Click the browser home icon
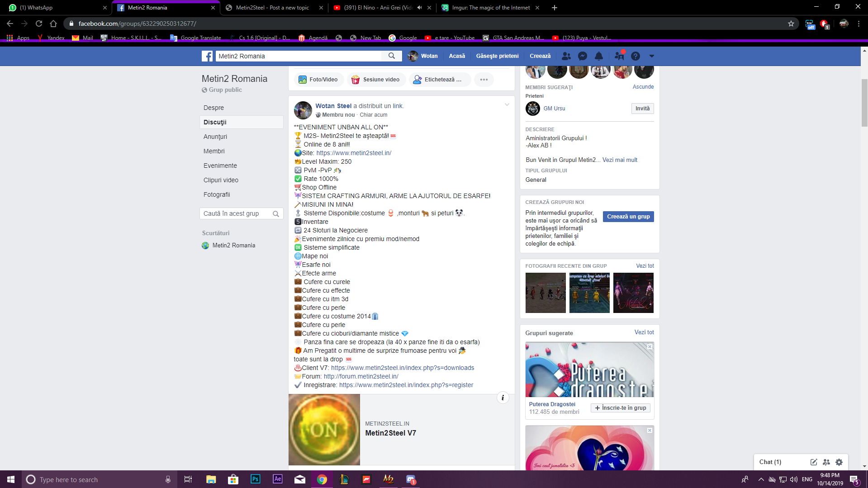The height and width of the screenshot is (488, 868). click(x=53, y=24)
